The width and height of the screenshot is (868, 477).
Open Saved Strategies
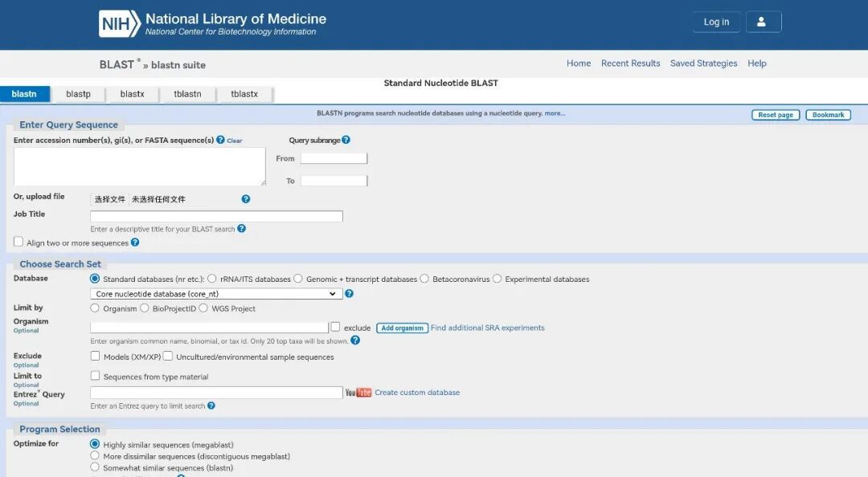pyautogui.click(x=703, y=63)
